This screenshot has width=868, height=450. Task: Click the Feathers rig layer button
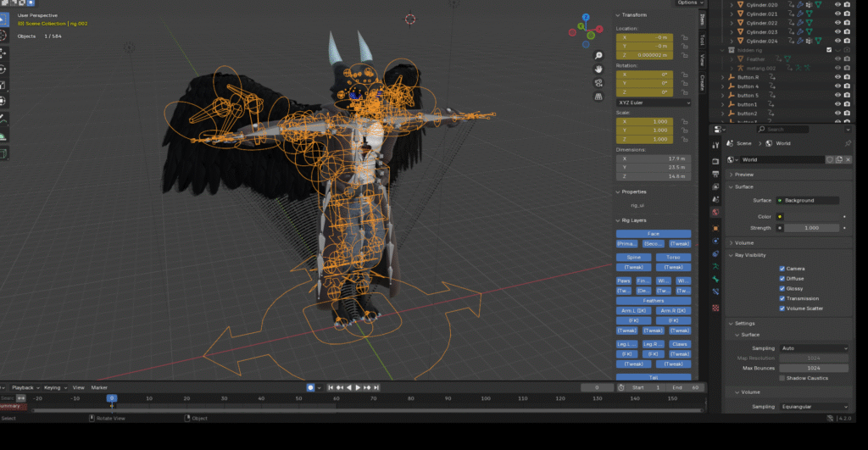(x=653, y=300)
